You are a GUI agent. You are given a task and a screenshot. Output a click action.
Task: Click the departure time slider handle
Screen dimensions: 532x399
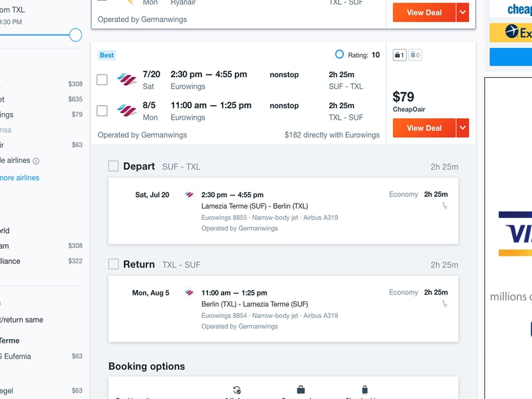(x=75, y=35)
